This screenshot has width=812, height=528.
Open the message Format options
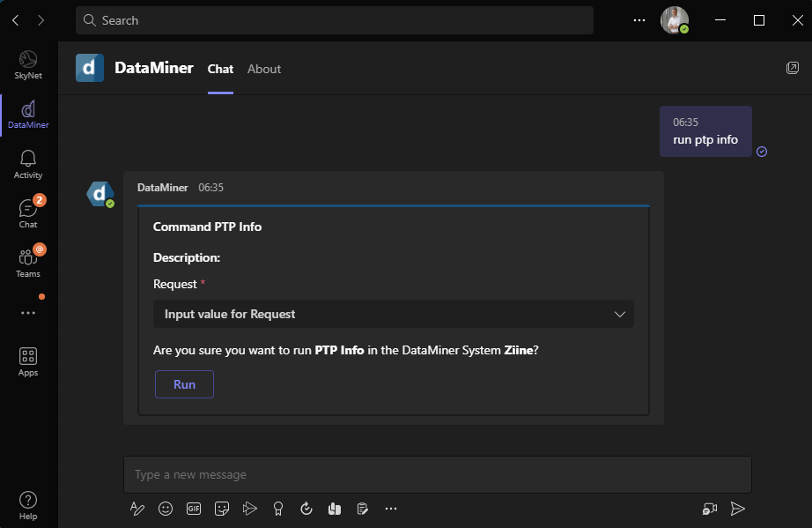click(137, 509)
